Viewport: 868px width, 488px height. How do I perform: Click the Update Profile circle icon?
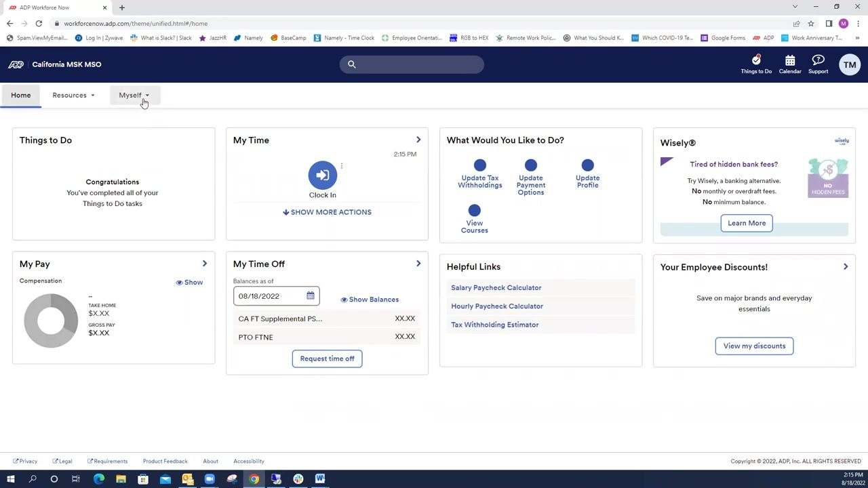pos(588,165)
